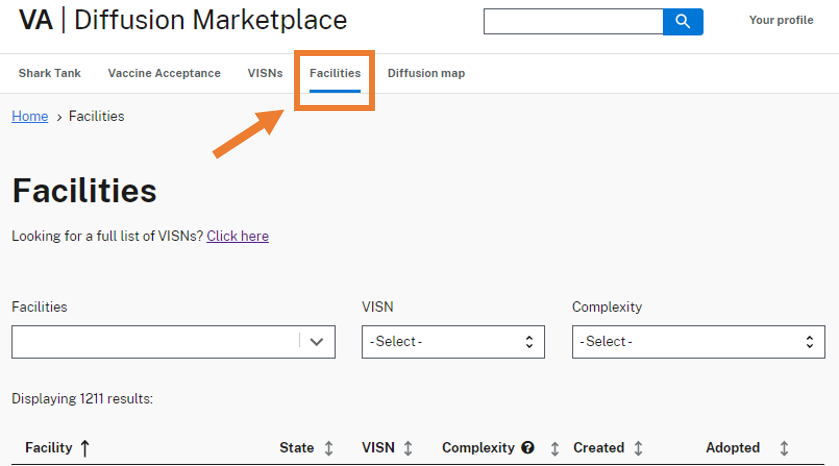
Task: Click the 'Displaying 1211 results' text
Action: (x=82, y=399)
